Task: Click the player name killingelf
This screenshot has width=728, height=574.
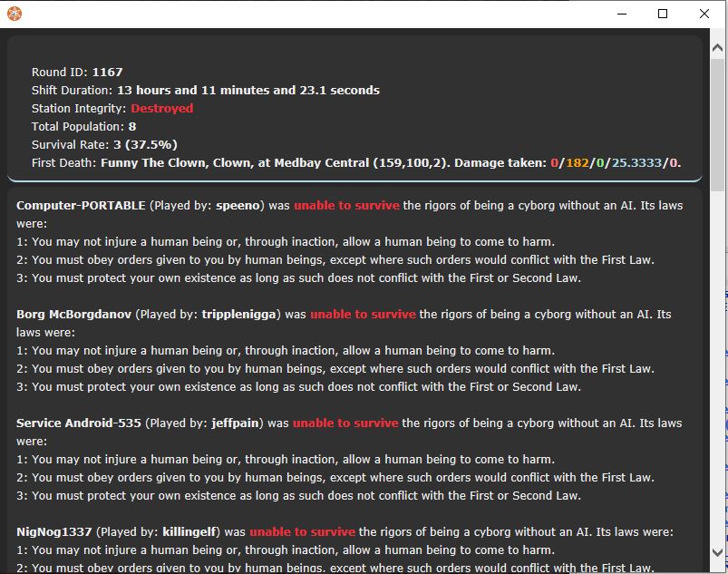Action: click(x=189, y=531)
